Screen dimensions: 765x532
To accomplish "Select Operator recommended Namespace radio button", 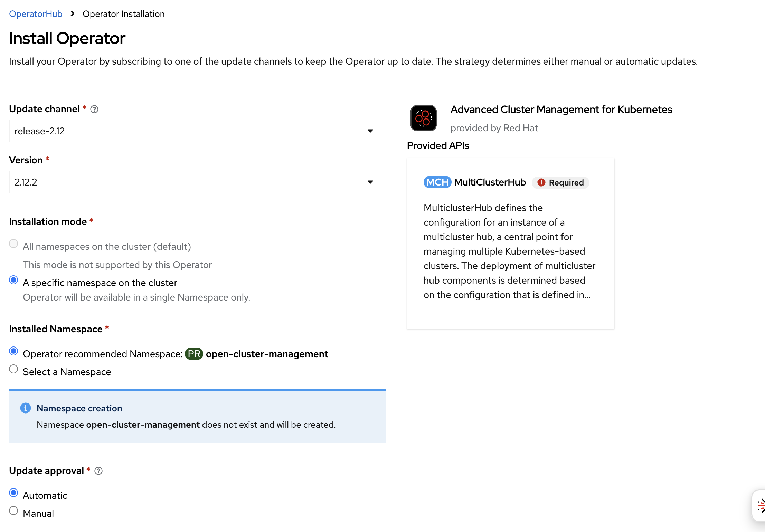I will click(x=13, y=351).
